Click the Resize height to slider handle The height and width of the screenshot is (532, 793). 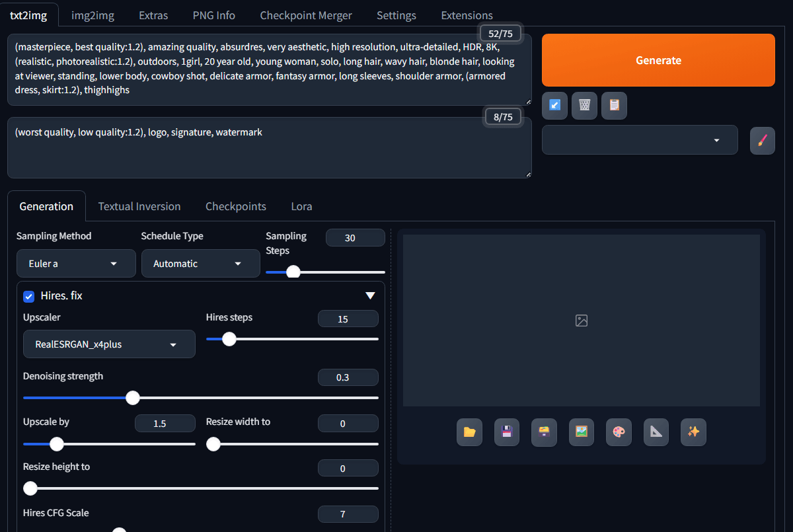(x=30, y=488)
